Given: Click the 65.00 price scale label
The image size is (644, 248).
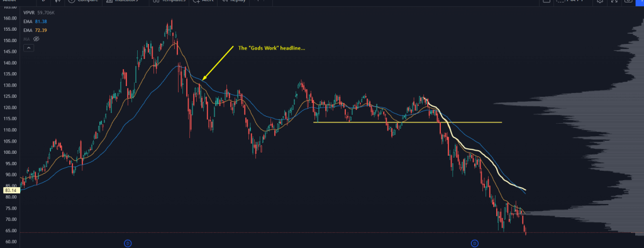Looking at the screenshot, I should click(x=11, y=230).
